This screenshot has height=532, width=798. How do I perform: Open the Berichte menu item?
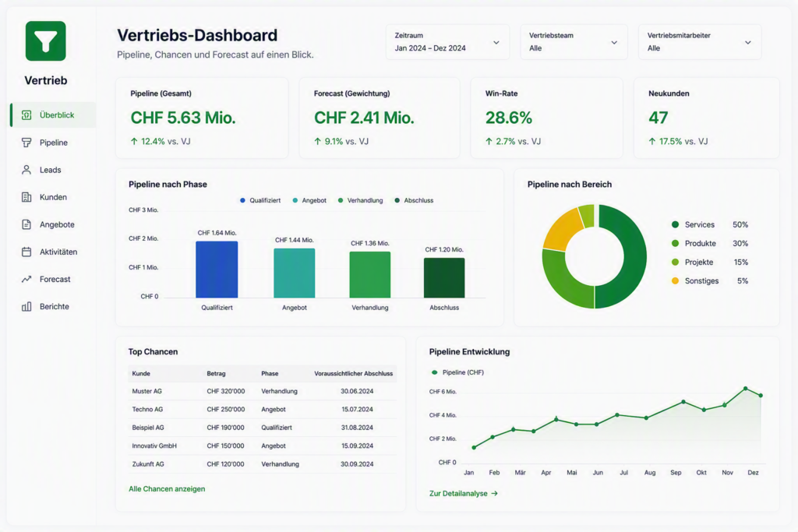click(x=53, y=306)
